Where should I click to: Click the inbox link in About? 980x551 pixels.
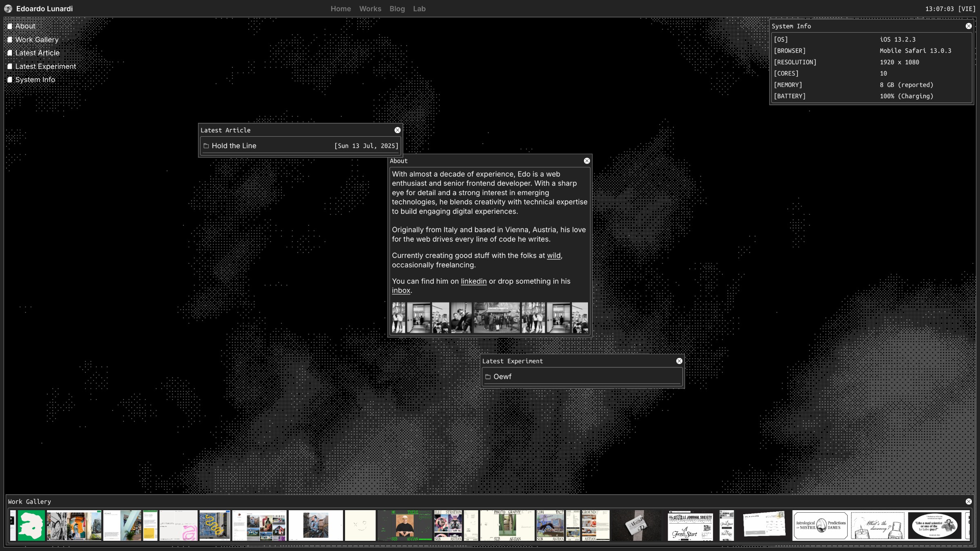pyautogui.click(x=401, y=291)
